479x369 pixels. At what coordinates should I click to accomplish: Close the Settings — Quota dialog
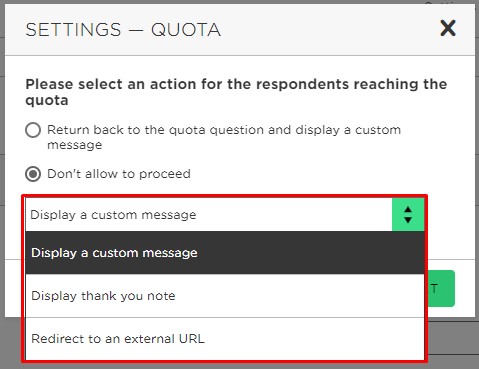[448, 28]
